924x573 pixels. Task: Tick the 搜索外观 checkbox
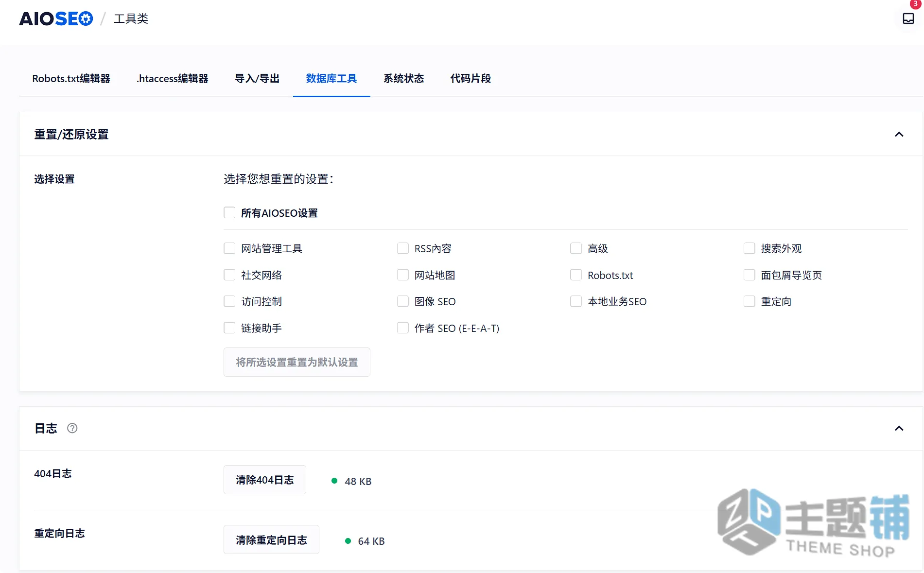(750, 248)
